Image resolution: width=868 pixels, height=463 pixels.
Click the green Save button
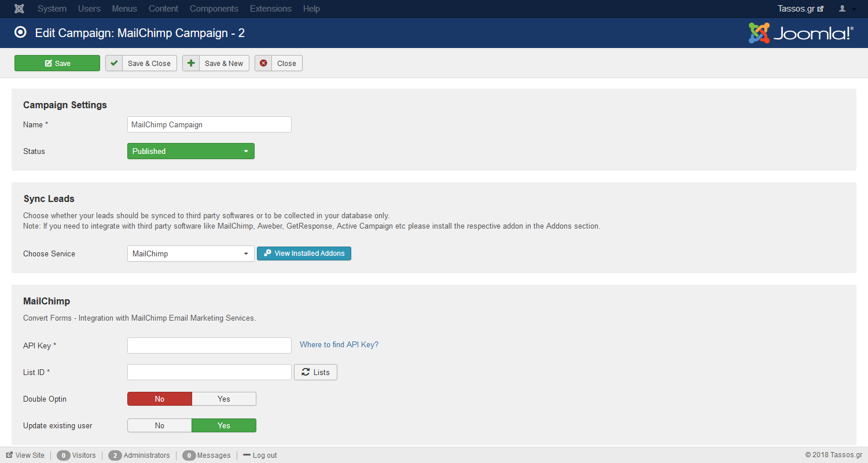(x=57, y=63)
